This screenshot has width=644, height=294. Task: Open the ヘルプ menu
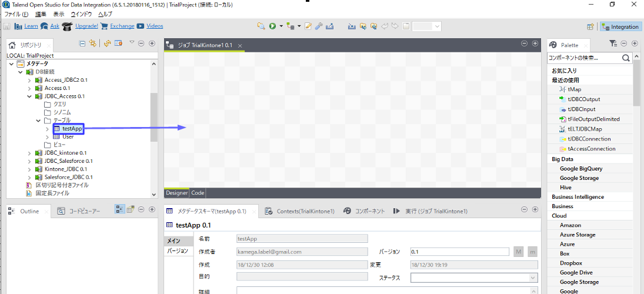point(105,14)
